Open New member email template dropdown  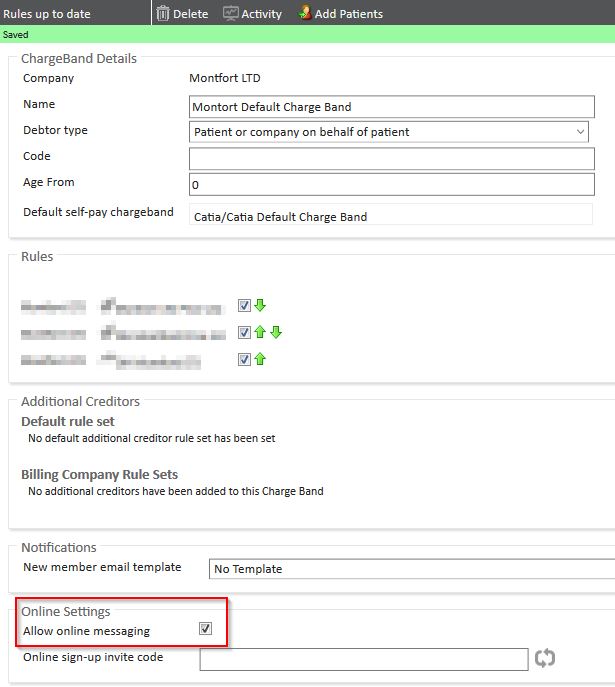(410, 569)
